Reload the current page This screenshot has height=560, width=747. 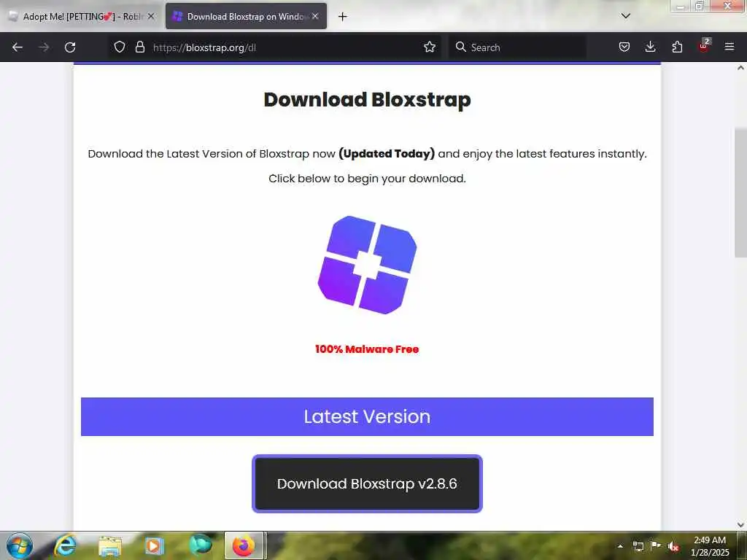point(70,47)
